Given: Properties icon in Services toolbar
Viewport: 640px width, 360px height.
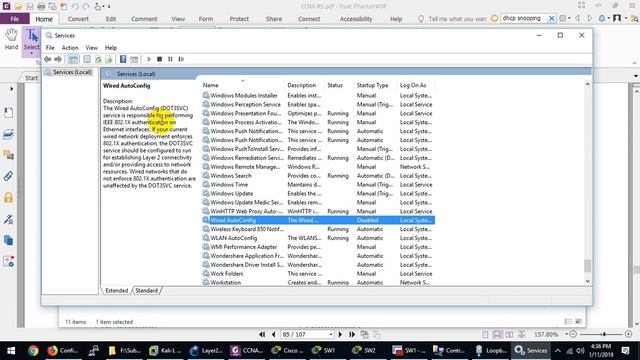Looking at the screenshot, I should pyautogui.click(x=87, y=59).
